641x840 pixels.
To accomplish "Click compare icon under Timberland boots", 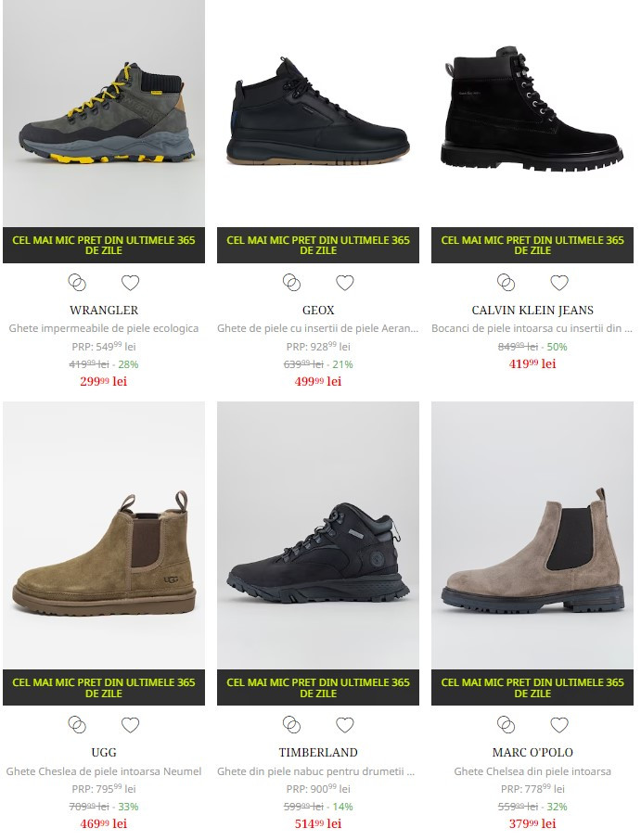I will (291, 725).
